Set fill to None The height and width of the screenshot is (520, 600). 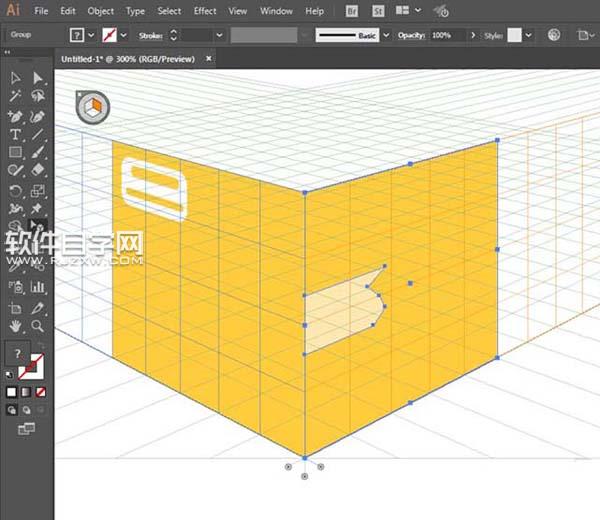pos(41,392)
